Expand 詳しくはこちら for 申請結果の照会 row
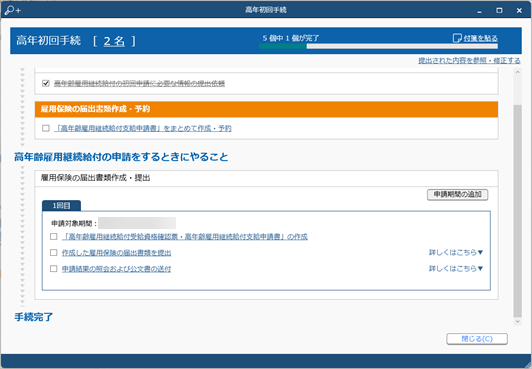Image resolution: width=532 pixels, height=369 pixels. click(456, 269)
